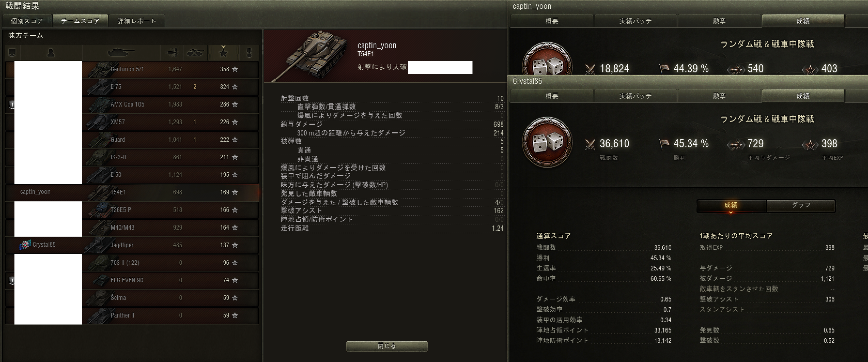Sort team list by damage dealt icon

coord(172,53)
